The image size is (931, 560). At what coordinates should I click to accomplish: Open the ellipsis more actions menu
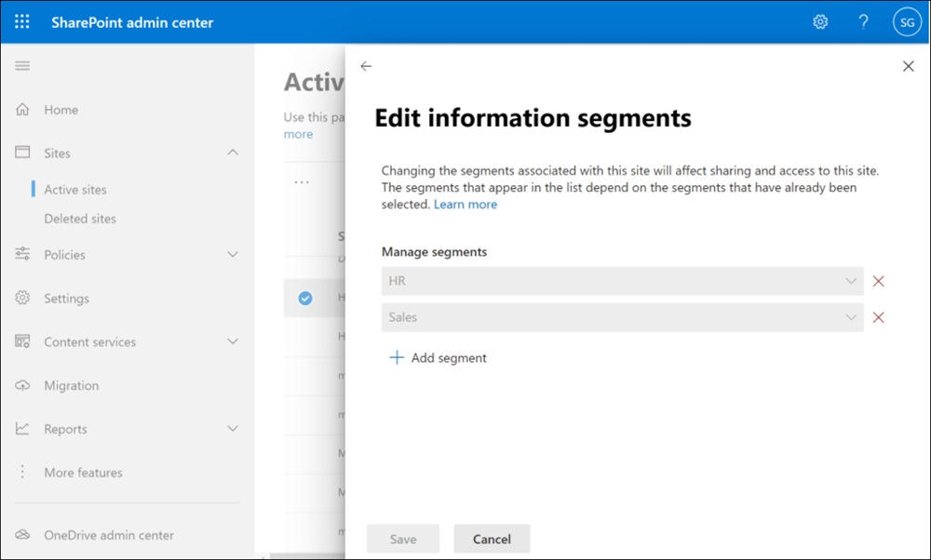point(301,182)
